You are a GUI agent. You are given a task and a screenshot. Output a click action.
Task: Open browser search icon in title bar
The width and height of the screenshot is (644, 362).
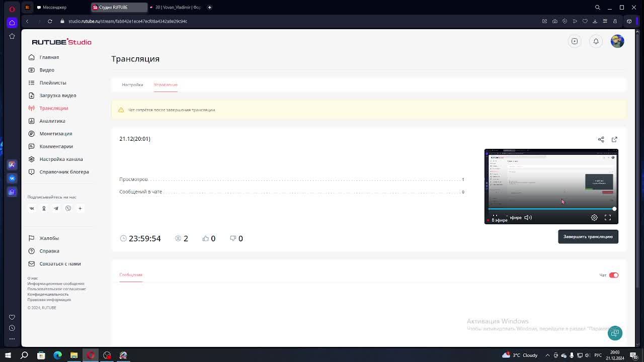click(598, 8)
